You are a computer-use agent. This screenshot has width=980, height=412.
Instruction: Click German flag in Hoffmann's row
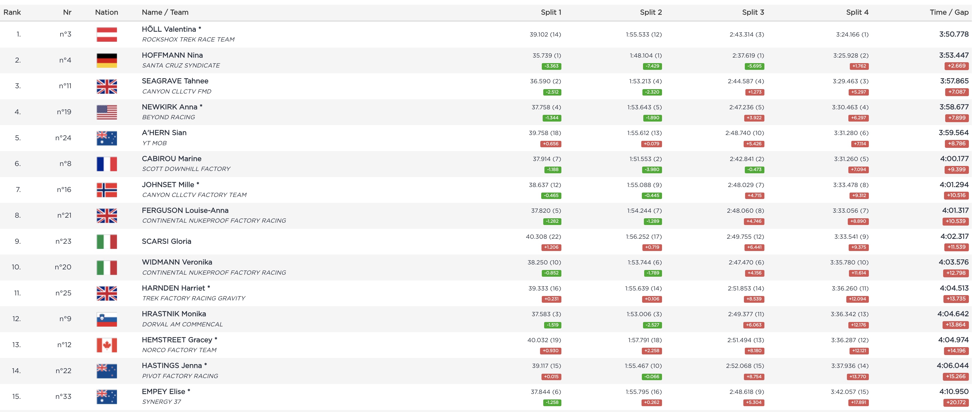[106, 60]
